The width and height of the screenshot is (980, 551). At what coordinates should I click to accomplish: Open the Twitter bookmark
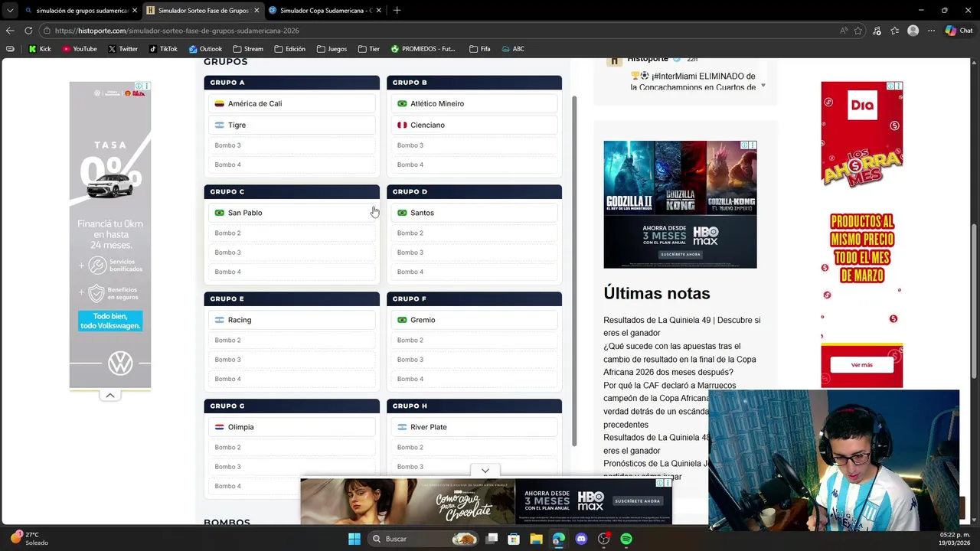click(122, 49)
